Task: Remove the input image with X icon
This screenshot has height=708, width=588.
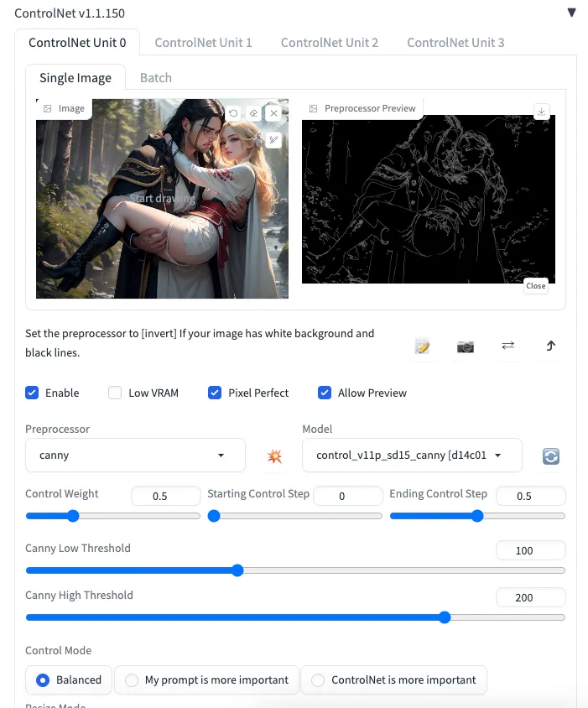Action: 273,113
